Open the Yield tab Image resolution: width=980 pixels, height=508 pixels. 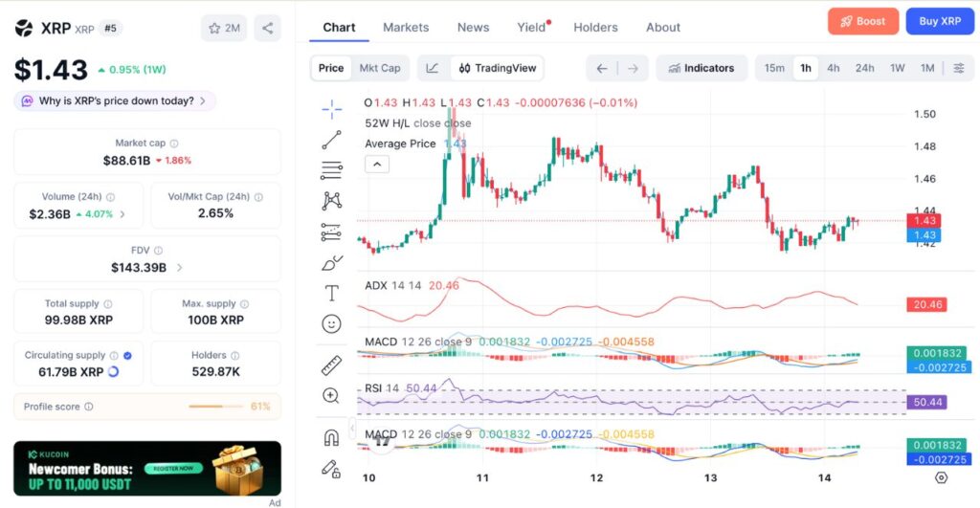(x=532, y=28)
